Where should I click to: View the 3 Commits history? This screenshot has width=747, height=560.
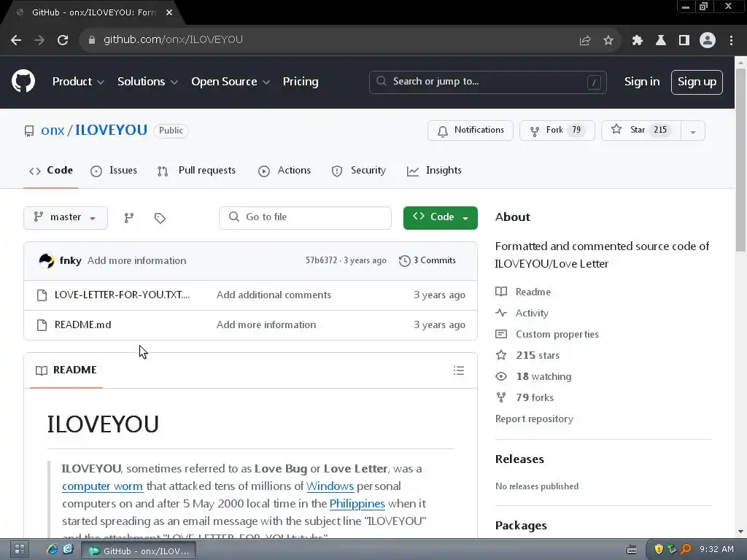click(427, 260)
